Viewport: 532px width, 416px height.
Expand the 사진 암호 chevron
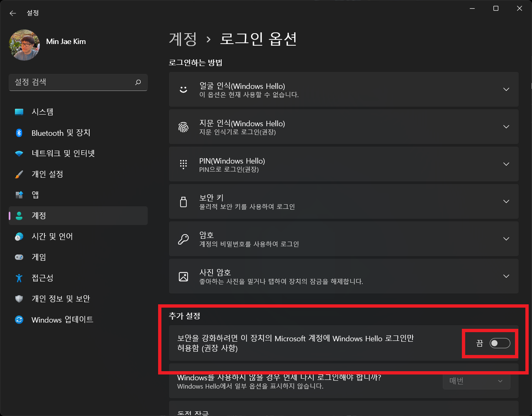506,276
